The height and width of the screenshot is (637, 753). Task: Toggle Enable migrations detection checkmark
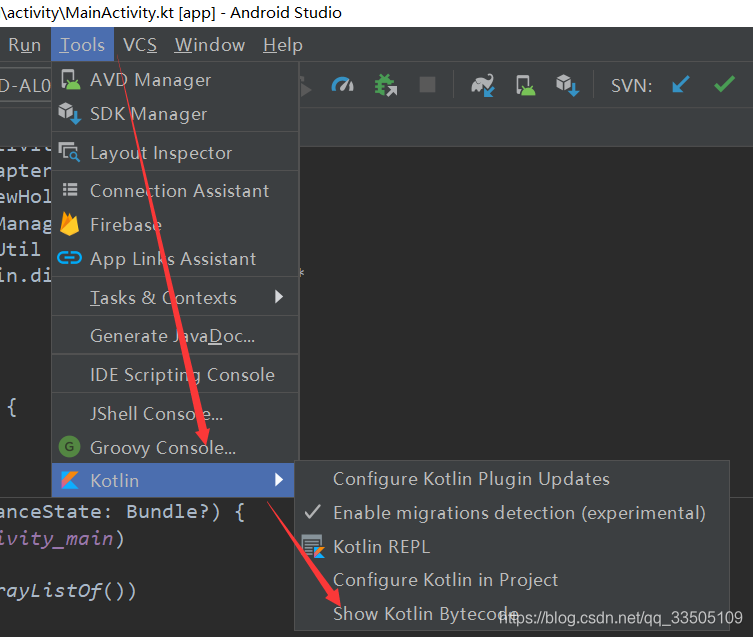pyautogui.click(x=313, y=512)
